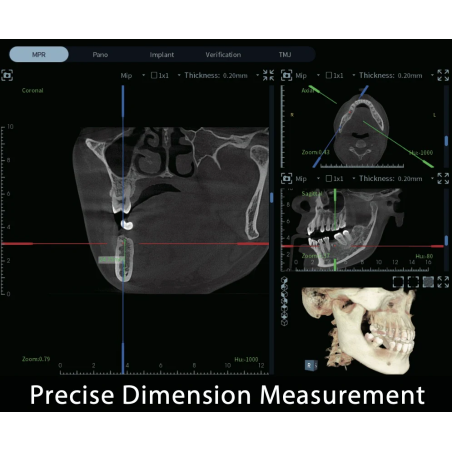Click the Sagittal view slice slider handle
Viewport: 452px width, 452px height.
(446, 240)
